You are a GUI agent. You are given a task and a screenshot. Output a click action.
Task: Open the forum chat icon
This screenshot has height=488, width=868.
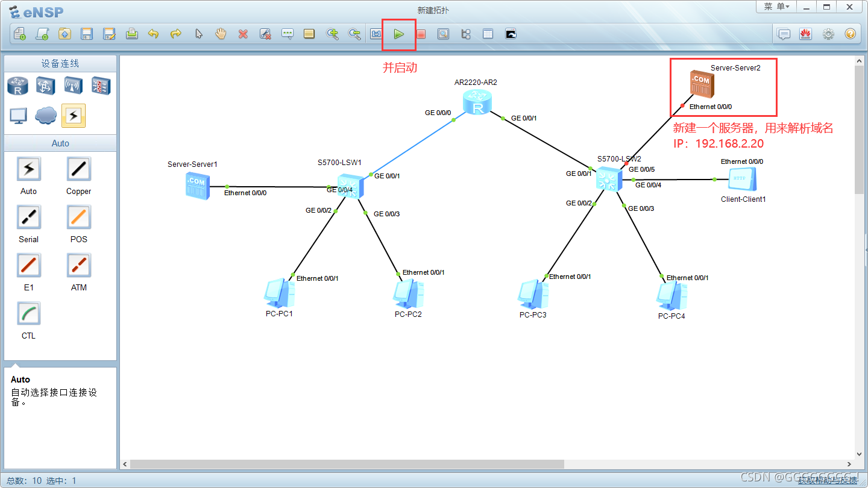[x=784, y=34]
